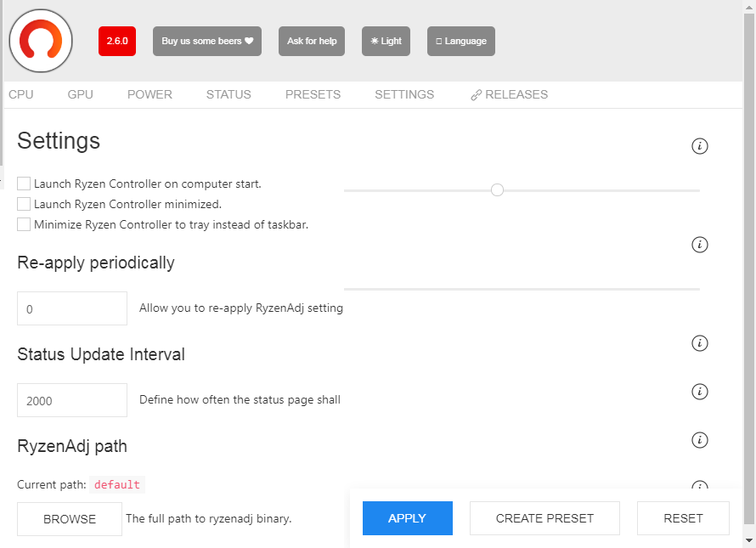This screenshot has width=756, height=548.
Task: Click the info icon beside RyzenAdj path
Action: coord(700,440)
